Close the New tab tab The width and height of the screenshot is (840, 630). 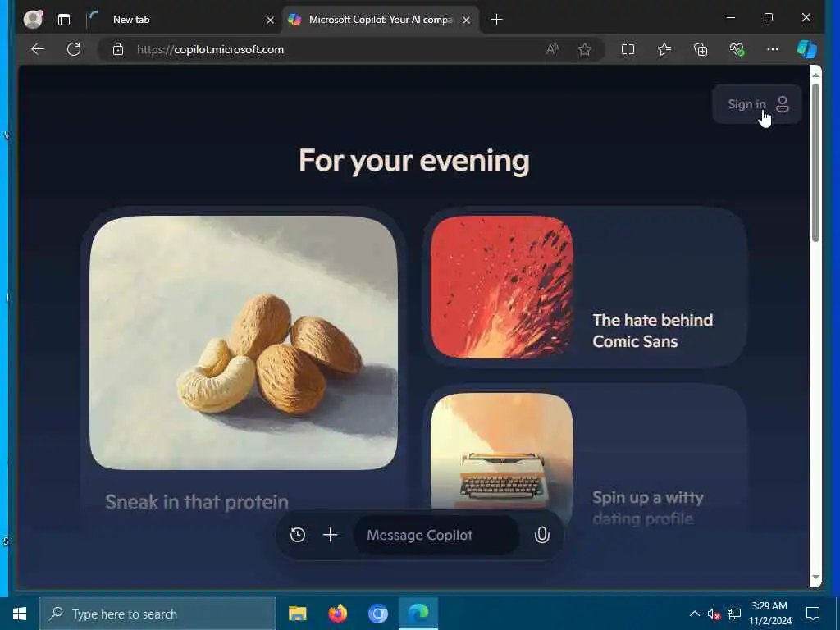pos(270,20)
